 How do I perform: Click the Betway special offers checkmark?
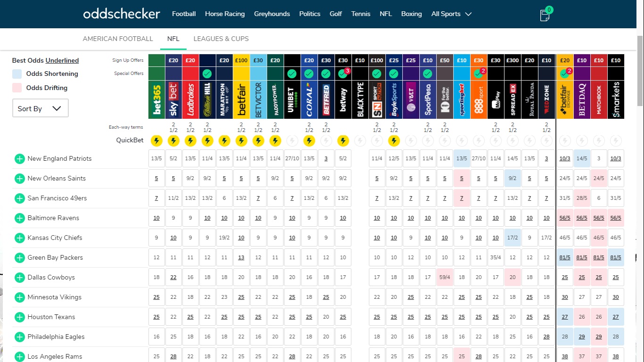(x=343, y=74)
